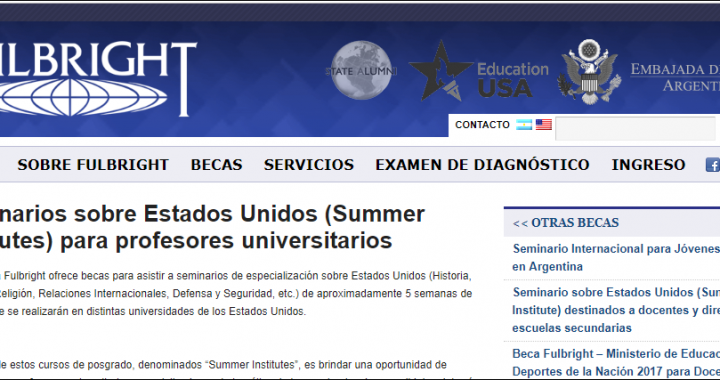Click into the search input field

pyautogui.click(x=635, y=128)
